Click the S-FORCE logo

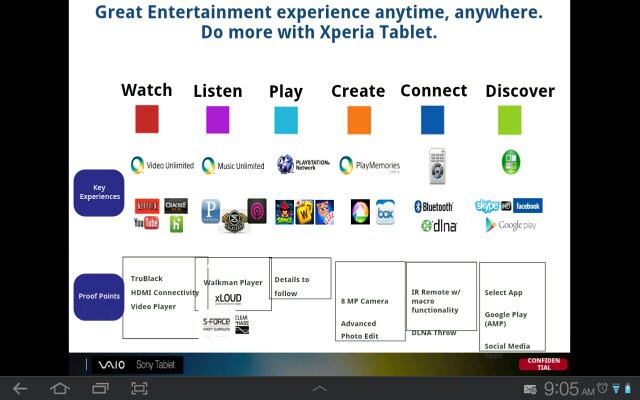pyautogui.click(x=216, y=324)
